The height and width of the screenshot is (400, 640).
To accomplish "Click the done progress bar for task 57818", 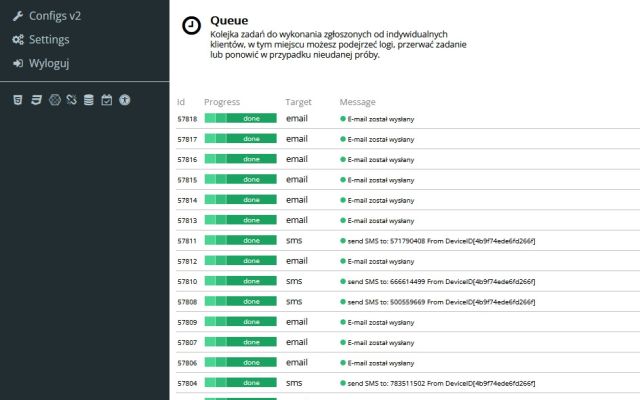I will (x=240, y=118).
